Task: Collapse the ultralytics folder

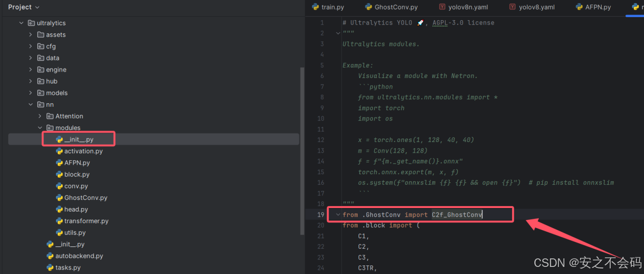Action: pos(21,23)
